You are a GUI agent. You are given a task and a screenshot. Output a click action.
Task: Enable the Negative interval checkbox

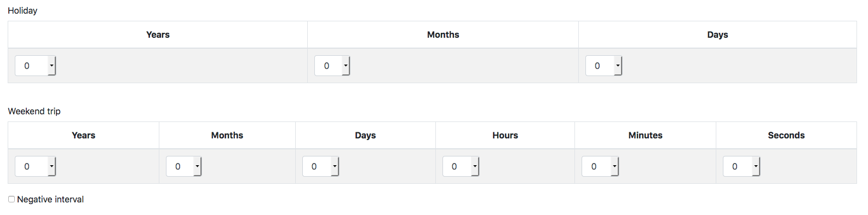(x=12, y=199)
